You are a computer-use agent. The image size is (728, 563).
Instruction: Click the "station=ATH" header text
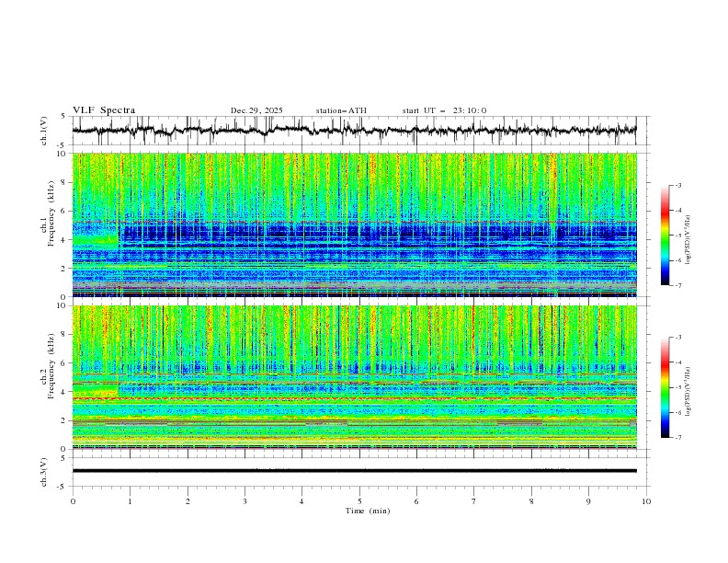(341, 110)
